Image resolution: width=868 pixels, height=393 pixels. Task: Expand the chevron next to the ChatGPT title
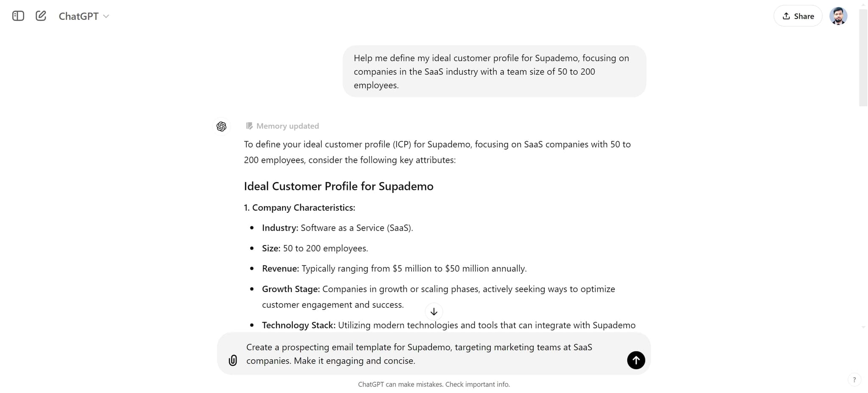point(106,17)
